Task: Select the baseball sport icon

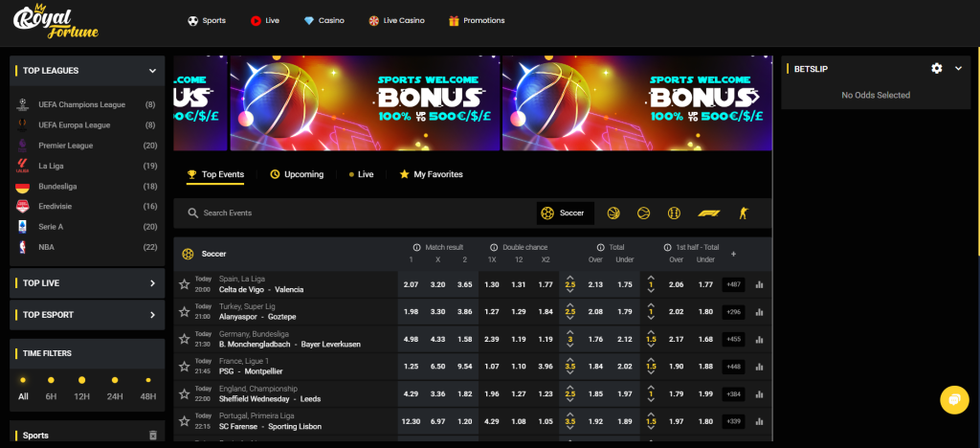Action: pyautogui.click(x=675, y=213)
